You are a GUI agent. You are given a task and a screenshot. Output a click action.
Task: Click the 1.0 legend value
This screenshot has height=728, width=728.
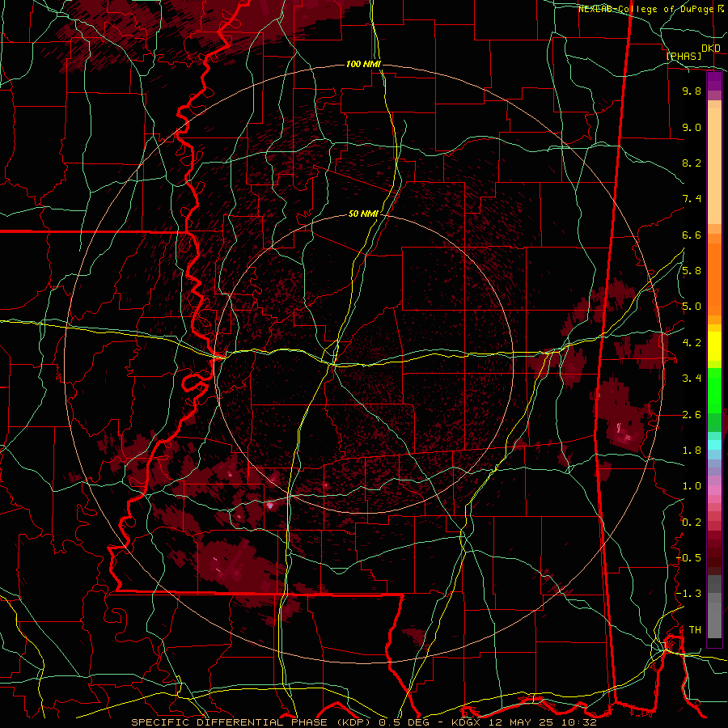(x=692, y=486)
